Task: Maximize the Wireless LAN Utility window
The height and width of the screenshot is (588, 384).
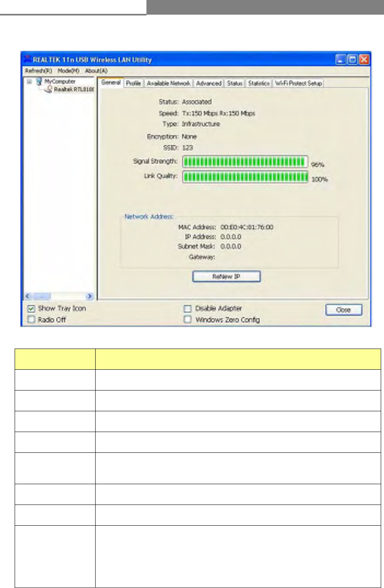Action: click(x=352, y=60)
